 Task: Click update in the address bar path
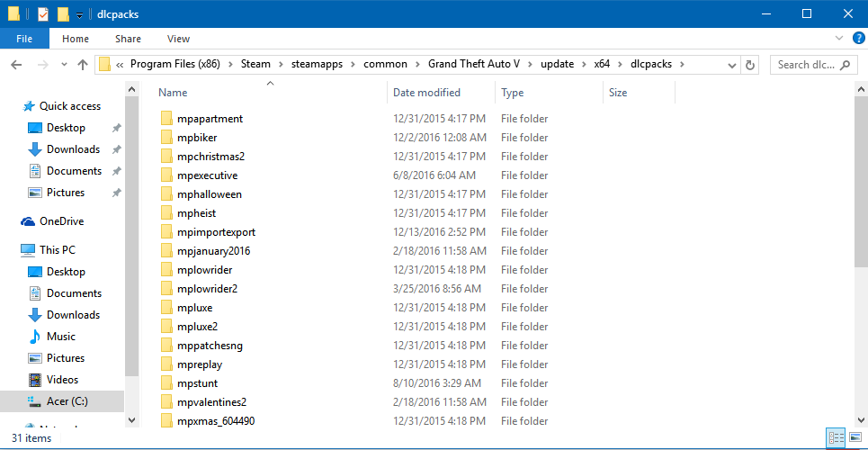(x=557, y=64)
